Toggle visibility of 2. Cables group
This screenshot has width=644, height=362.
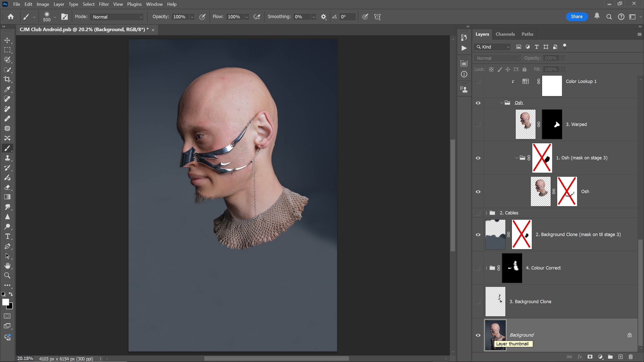point(478,213)
